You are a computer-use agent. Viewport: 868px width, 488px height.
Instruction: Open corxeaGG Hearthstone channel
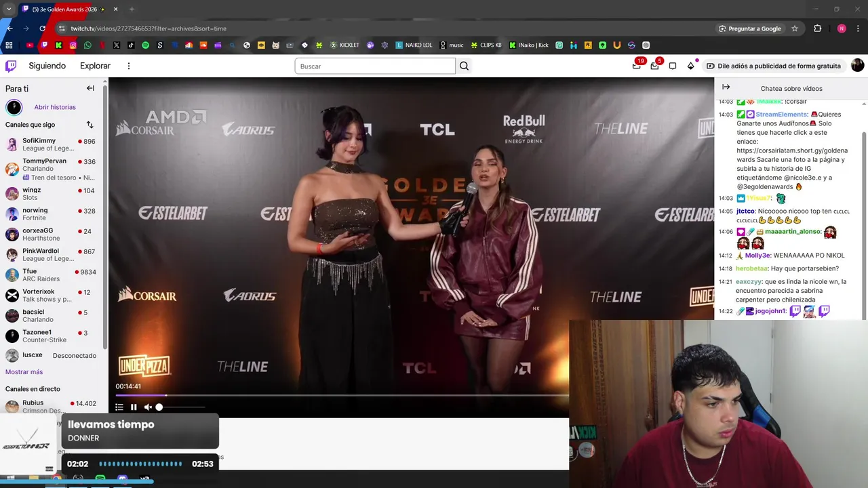51,235
